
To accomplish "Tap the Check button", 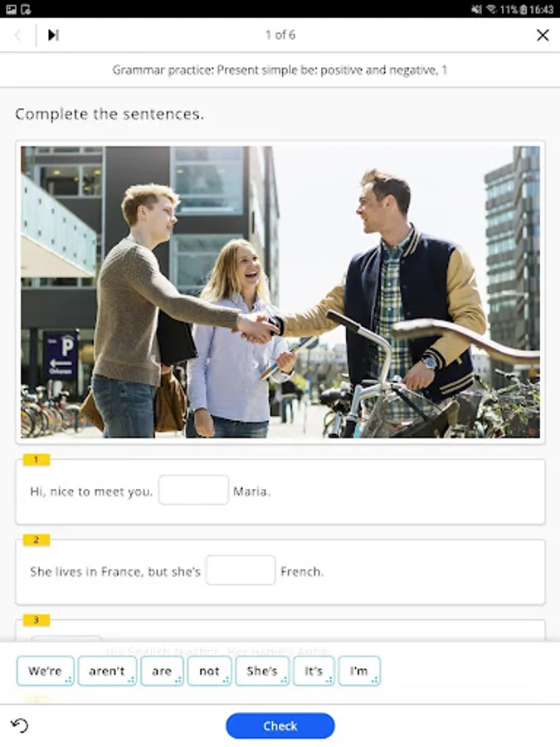I will pyautogui.click(x=280, y=725).
